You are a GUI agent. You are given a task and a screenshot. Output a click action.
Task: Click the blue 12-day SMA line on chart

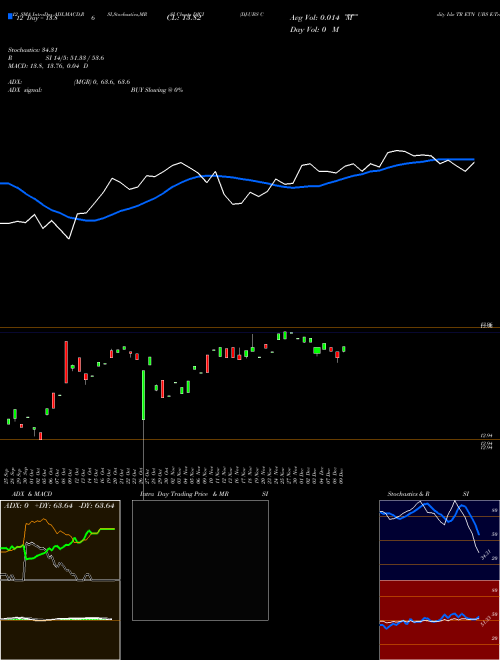point(236,178)
